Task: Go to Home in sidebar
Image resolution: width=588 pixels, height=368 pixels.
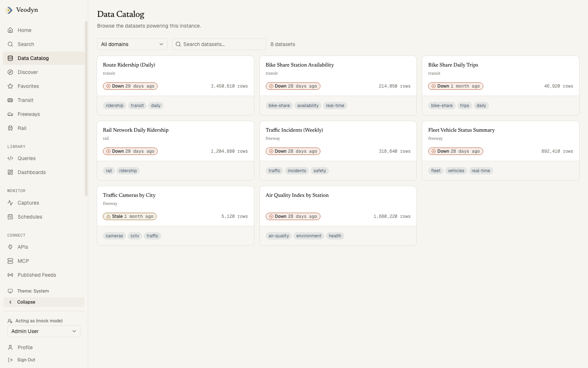Action: [44, 30]
